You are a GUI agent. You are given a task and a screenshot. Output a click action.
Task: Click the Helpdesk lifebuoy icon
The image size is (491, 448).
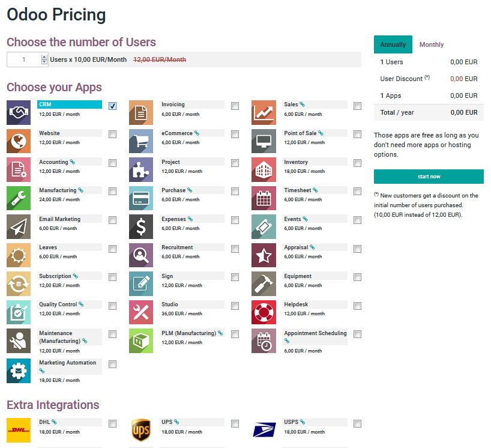(264, 312)
